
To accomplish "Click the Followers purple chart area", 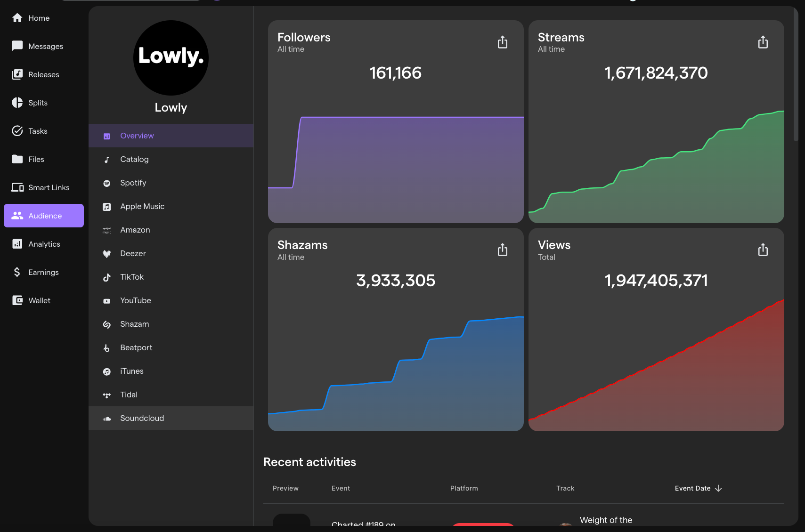I will point(396,169).
